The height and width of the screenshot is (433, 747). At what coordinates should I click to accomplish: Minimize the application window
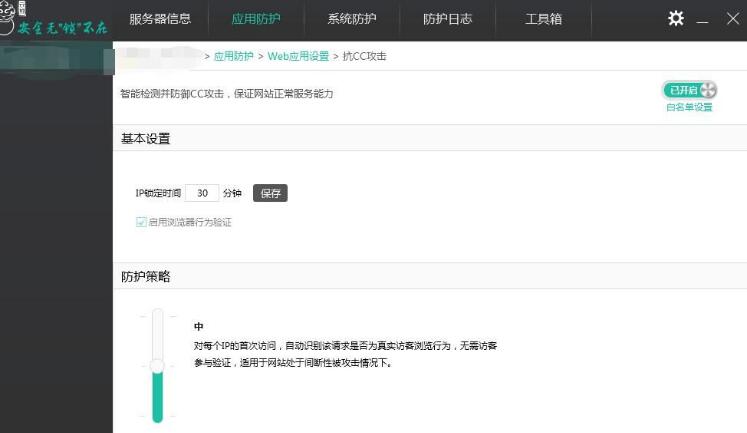(x=702, y=21)
